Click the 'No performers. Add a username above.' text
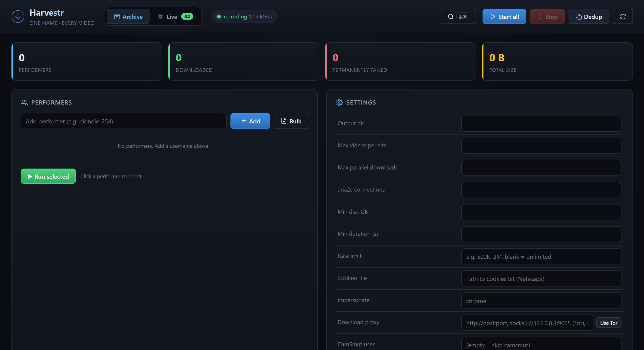This screenshot has height=350, width=644. [x=164, y=146]
